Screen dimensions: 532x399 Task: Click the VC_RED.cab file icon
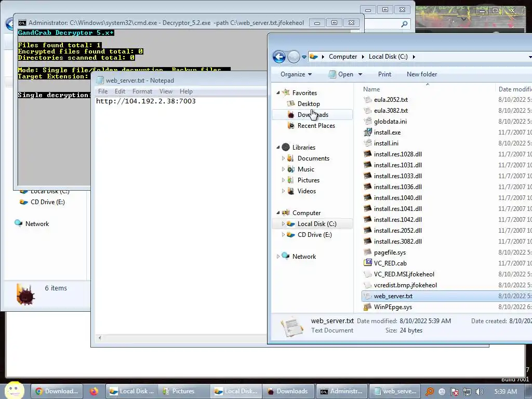(x=368, y=263)
